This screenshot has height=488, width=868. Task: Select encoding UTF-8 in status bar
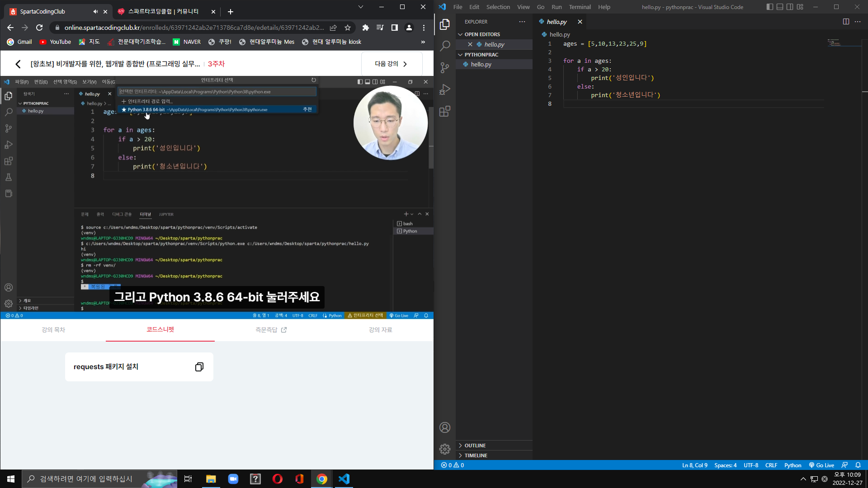coord(751,465)
